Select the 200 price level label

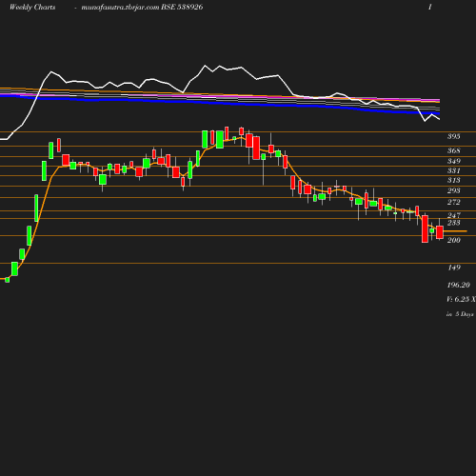click(454, 240)
